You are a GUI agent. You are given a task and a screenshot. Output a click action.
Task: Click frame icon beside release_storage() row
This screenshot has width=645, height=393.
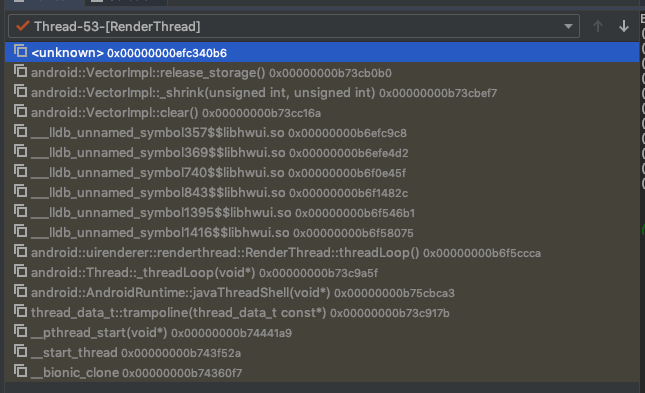tap(20, 71)
